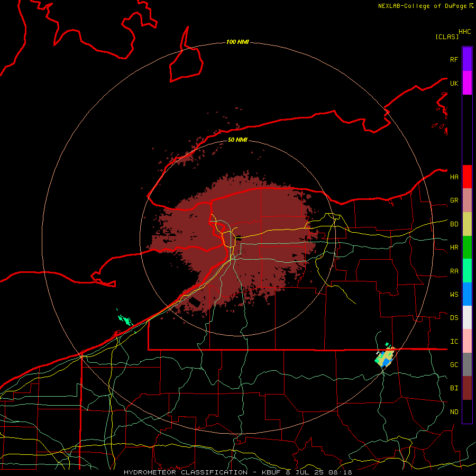Image resolution: width=476 pixels, height=476 pixels.
Task: Click the "WS" legend label
Action: tap(454, 295)
